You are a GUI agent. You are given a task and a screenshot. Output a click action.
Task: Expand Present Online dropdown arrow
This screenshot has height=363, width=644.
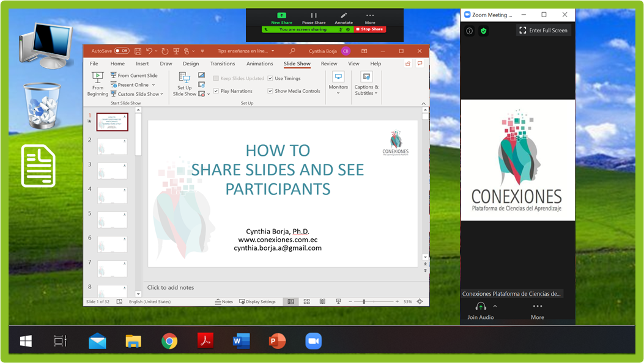(154, 85)
